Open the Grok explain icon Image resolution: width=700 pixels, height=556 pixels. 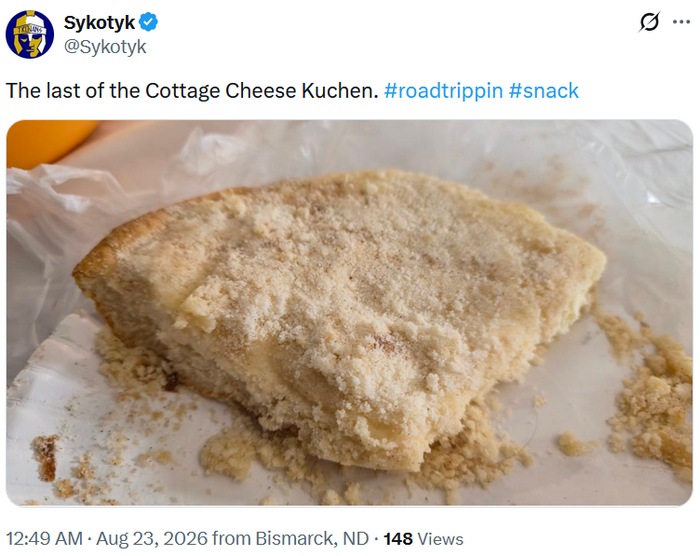tap(649, 22)
